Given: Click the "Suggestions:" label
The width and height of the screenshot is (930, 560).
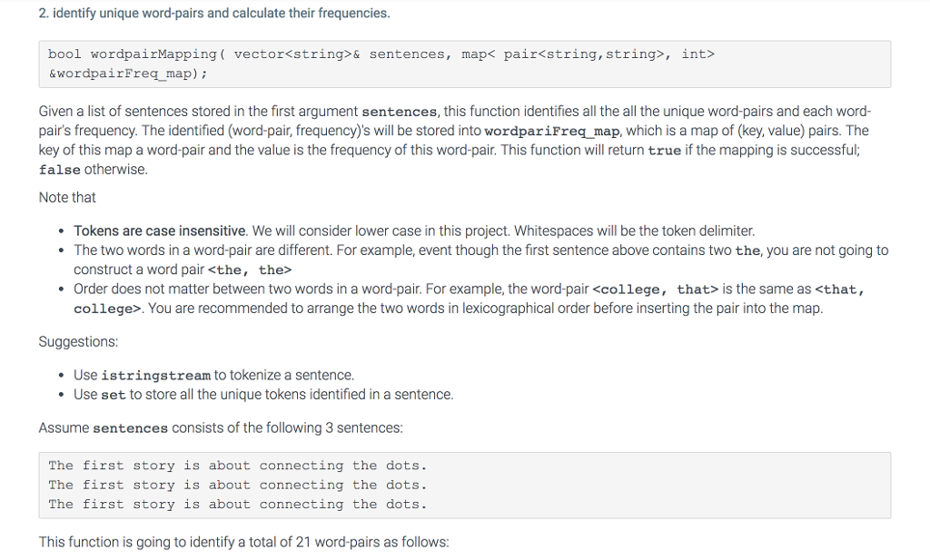Looking at the screenshot, I should pos(78,342).
